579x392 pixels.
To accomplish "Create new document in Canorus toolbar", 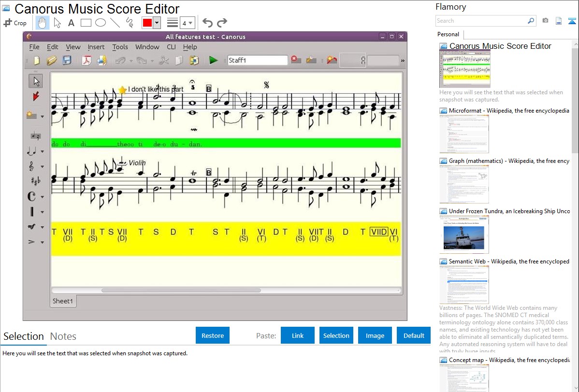I will [37, 60].
